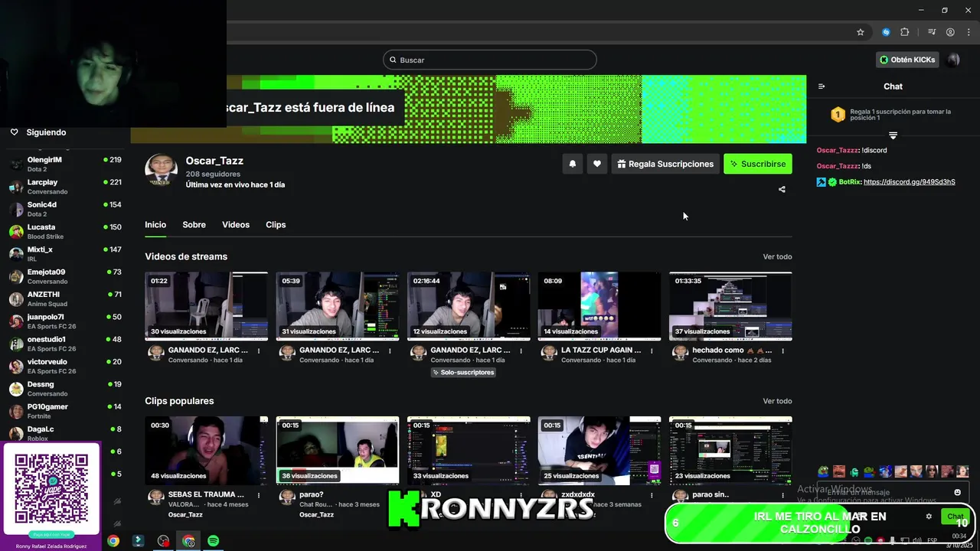Open the discord.gg link in chat
This screenshot has height=551, width=980.
tap(910, 182)
